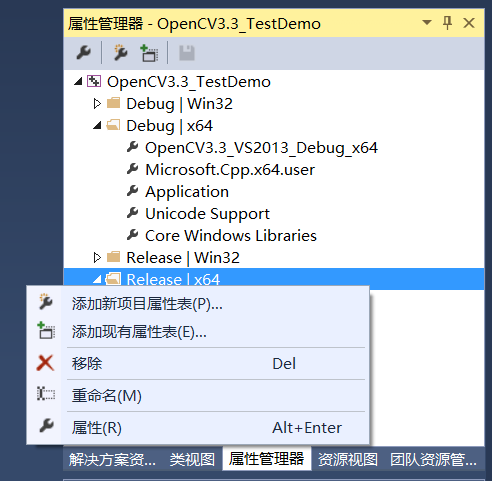Switch to the 资源视图 tab
This screenshot has height=481, width=492.
coord(348,460)
